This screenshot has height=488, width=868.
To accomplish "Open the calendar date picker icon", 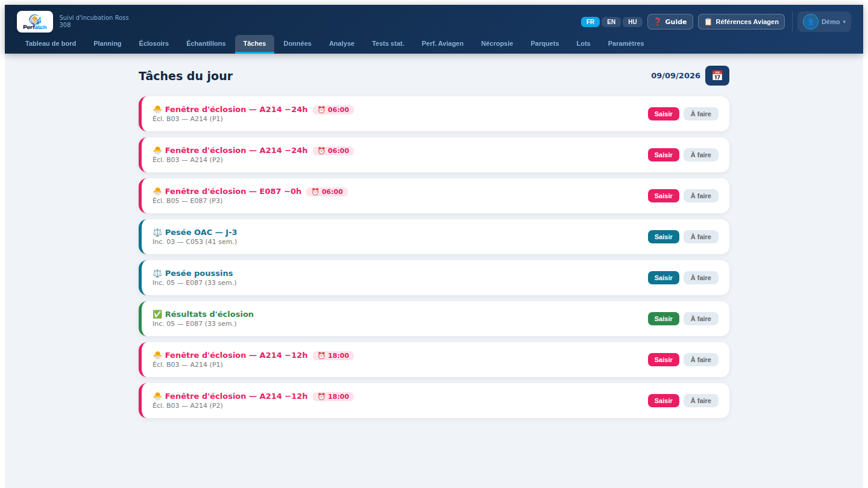I will coord(717,76).
